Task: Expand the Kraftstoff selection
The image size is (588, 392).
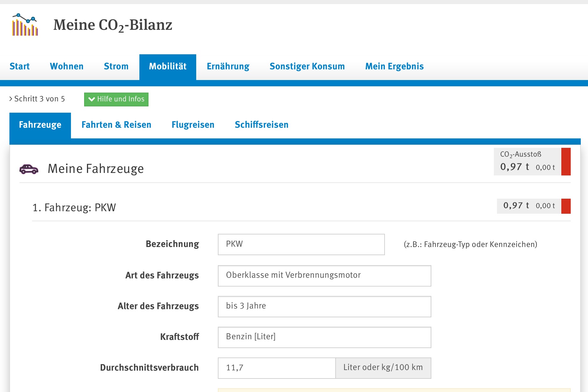Action: click(324, 337)
